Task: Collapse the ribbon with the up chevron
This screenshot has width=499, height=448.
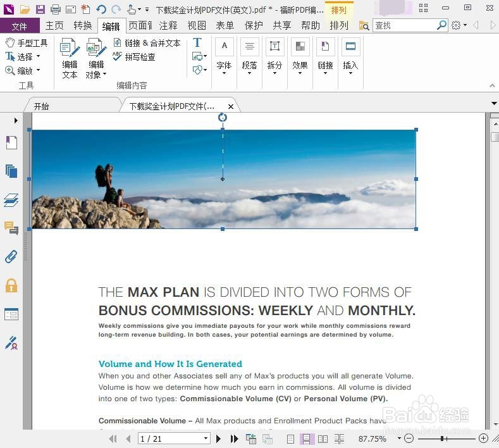Action: point(492,85)
